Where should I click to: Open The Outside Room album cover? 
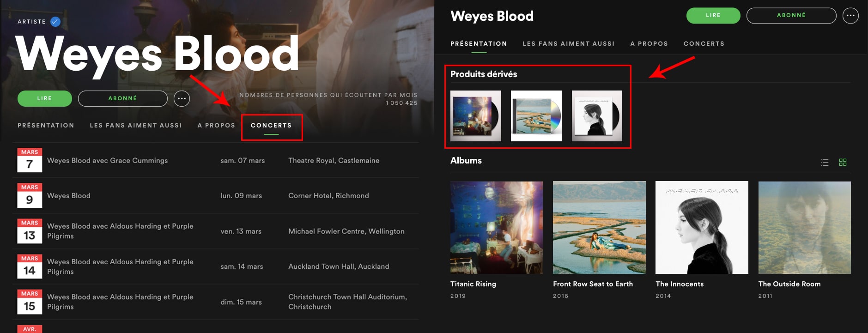point(804,228)
